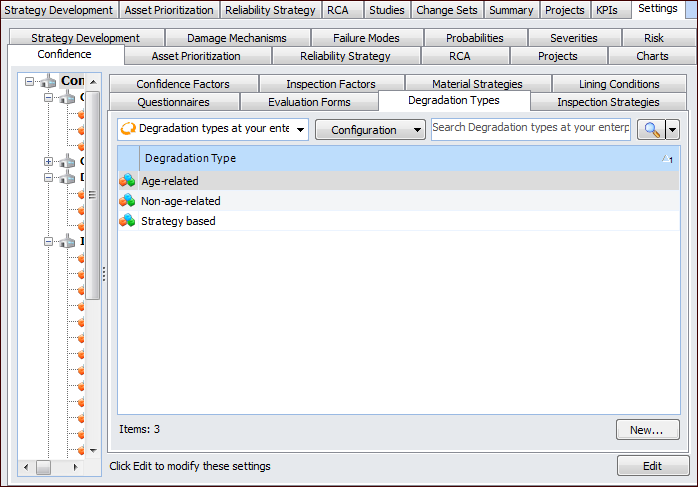Collapse the root Con tree node

point(29,81)
